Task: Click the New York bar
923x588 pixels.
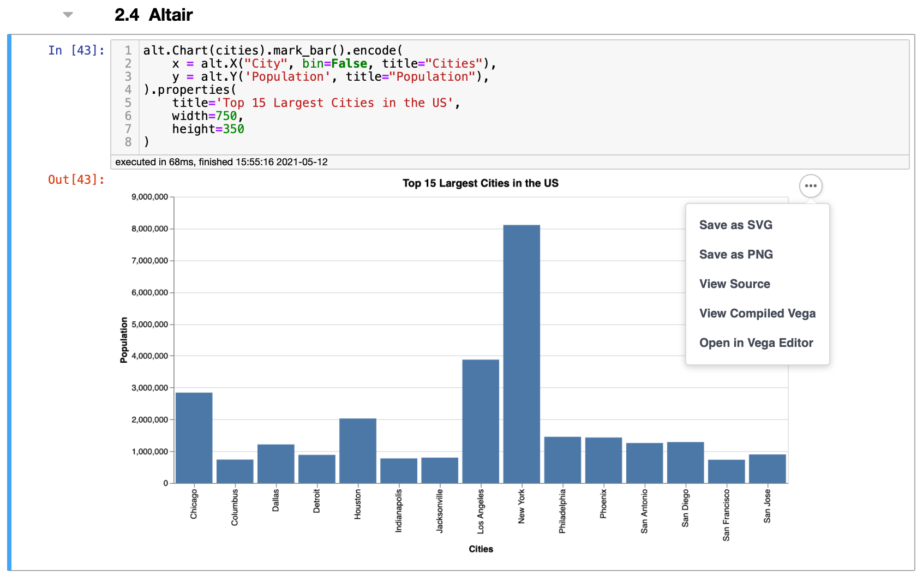Action: pos(522,353)
